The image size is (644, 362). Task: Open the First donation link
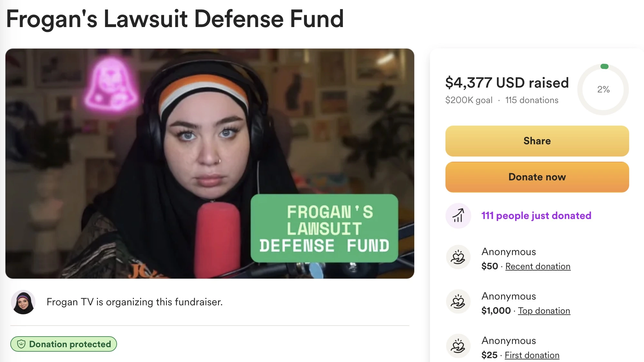tap(532, 355)
